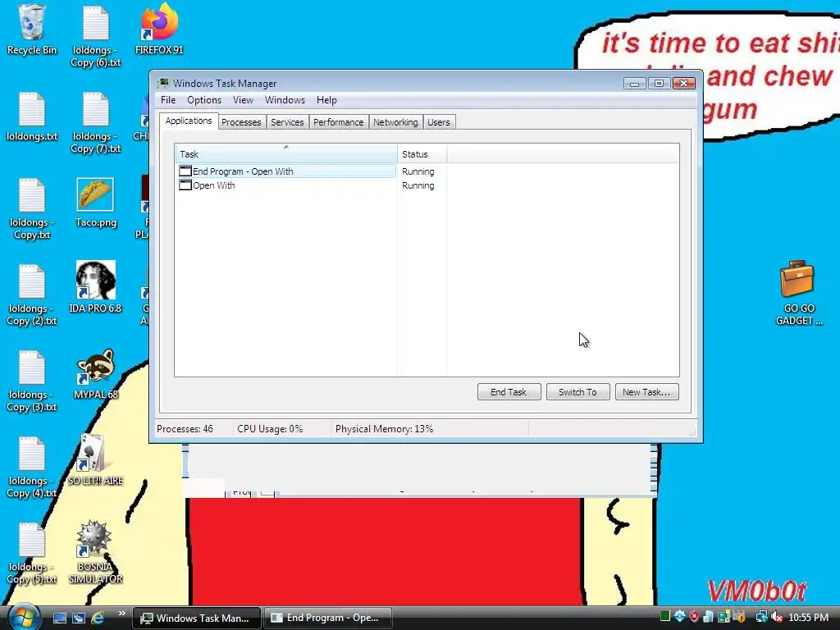Click 'CPU Usage: 0%' in status bar
840x630 pixels.
click(270, 429)
